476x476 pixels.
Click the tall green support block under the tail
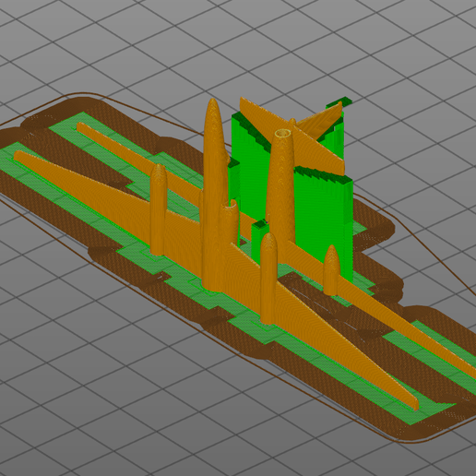click(x=323, y=221)
